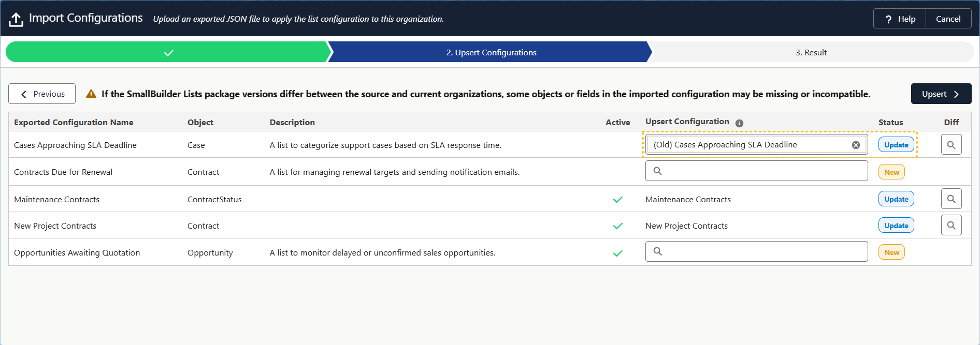Click the Active checkmark for Maintenance Contracts
The image size is (980, 345).
pos(617,200)
